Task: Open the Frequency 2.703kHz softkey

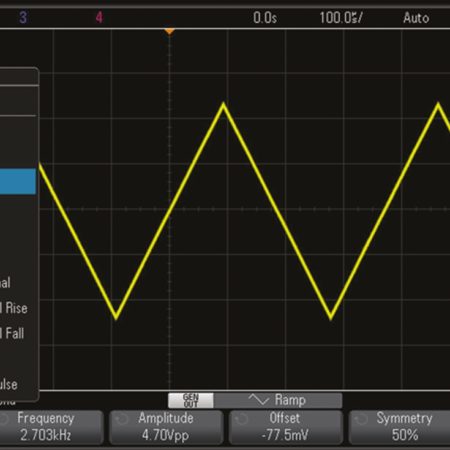Action: tap(51, 427)
